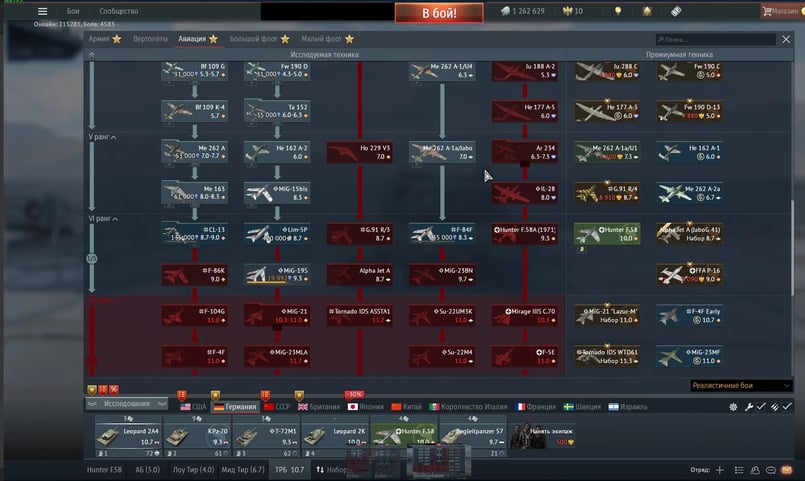
Task: Select the ТРБ 10.7 preset
Action: [288, 468]
